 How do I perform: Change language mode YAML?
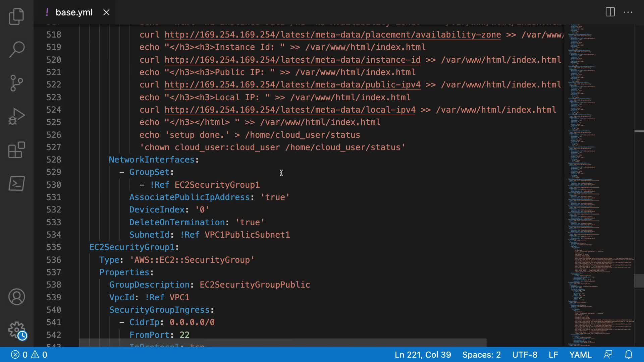point(580,355)
